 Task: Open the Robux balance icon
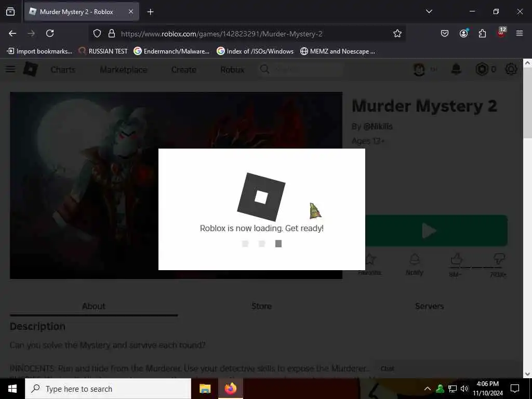pyautogui.click(x=482, y=69)
